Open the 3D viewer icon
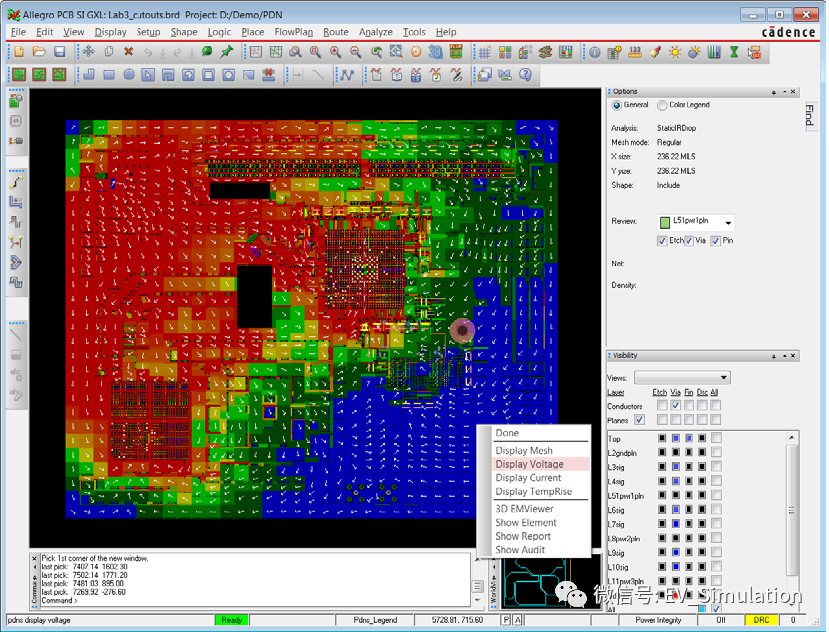 [436, 52]
